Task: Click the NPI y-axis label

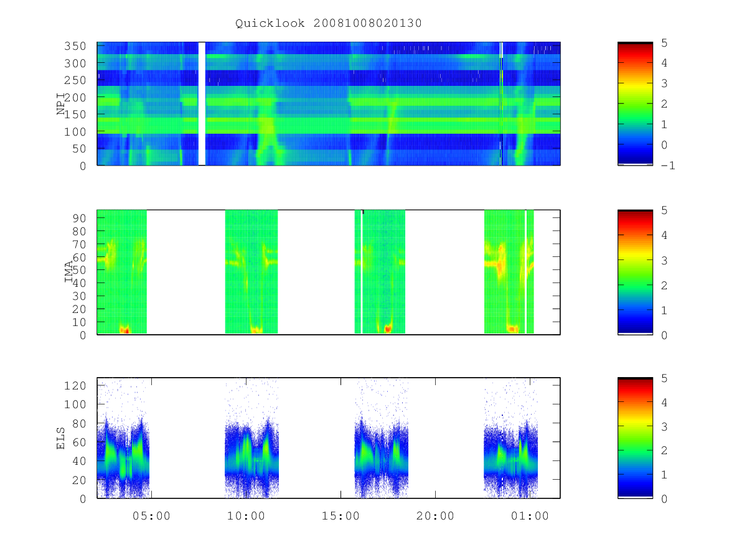Action: tap(62, 104)
